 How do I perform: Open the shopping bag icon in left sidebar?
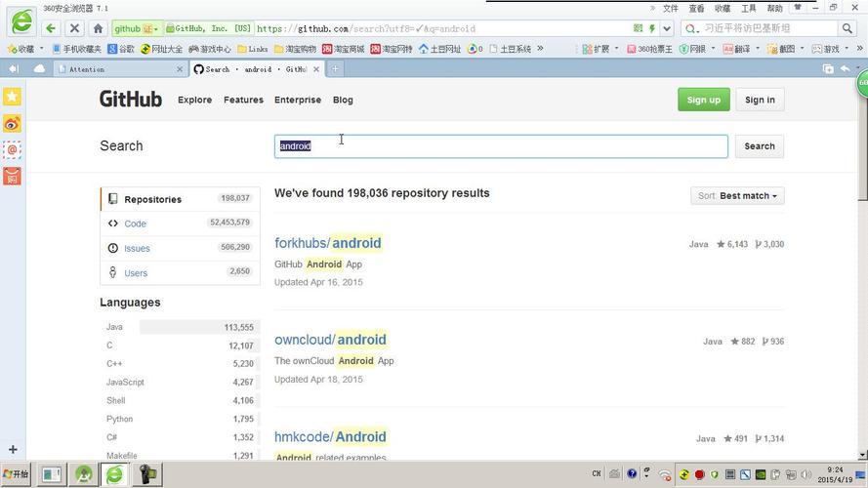12,177
